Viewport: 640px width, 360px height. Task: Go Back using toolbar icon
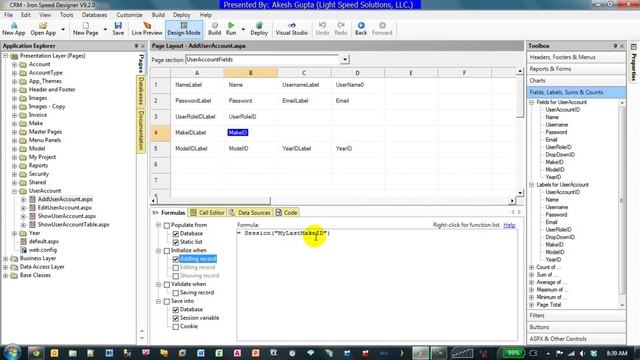point(361,29)
